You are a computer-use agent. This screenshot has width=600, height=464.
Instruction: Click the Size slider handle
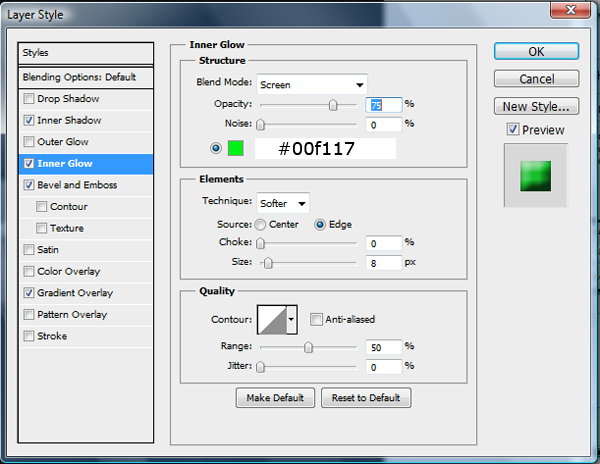[x=268, y=263]
